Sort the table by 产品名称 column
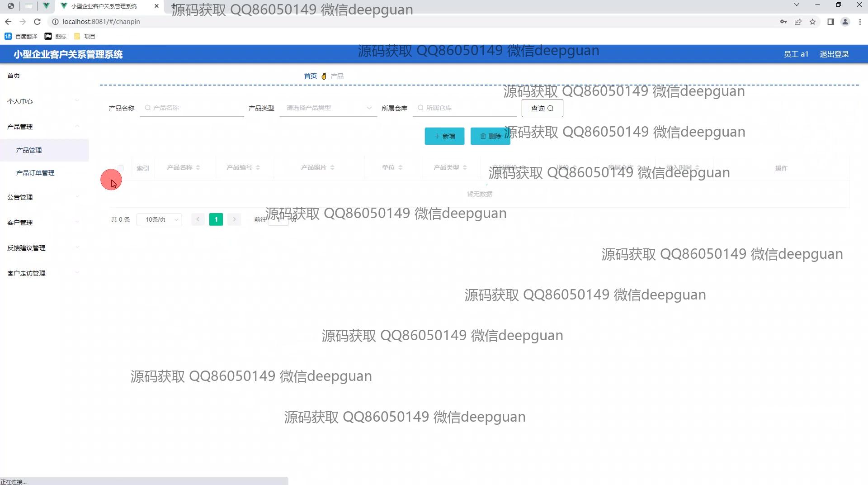Screen dimensions: 868x485 pos(198,167)
